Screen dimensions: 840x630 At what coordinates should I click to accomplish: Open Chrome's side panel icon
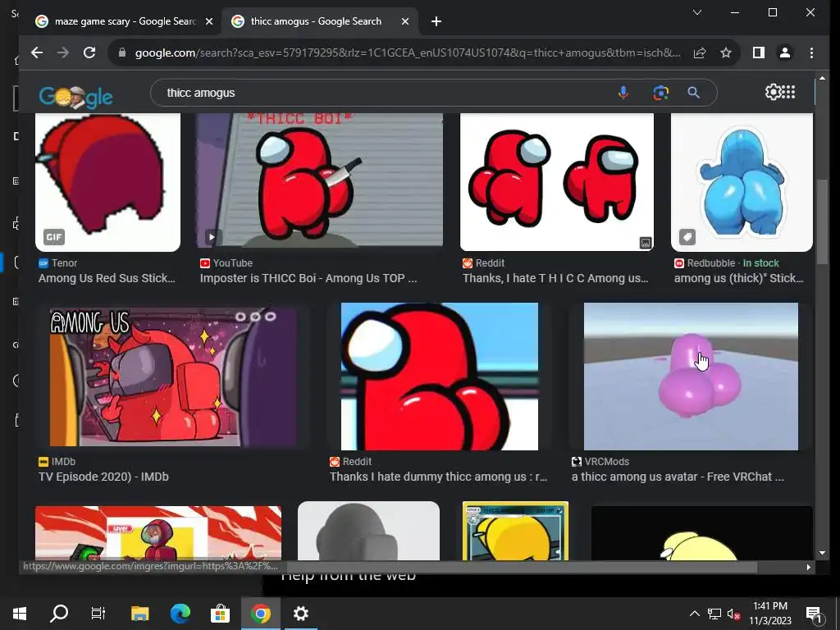click(x=759, y=52)
